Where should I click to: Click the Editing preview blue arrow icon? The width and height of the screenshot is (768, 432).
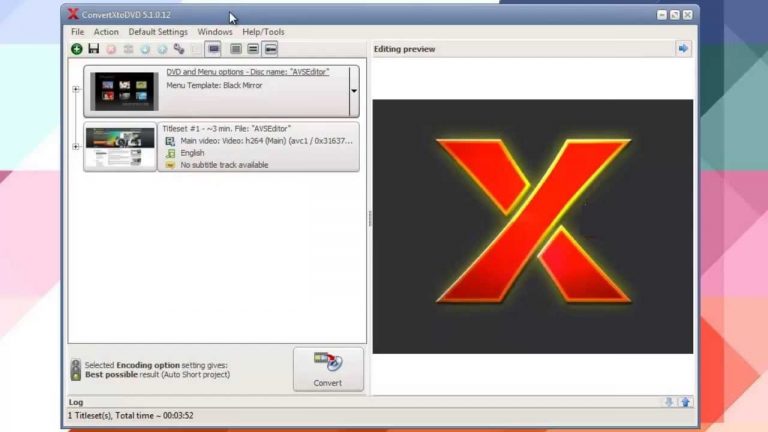pyautogui.click(x=683, y=48)
